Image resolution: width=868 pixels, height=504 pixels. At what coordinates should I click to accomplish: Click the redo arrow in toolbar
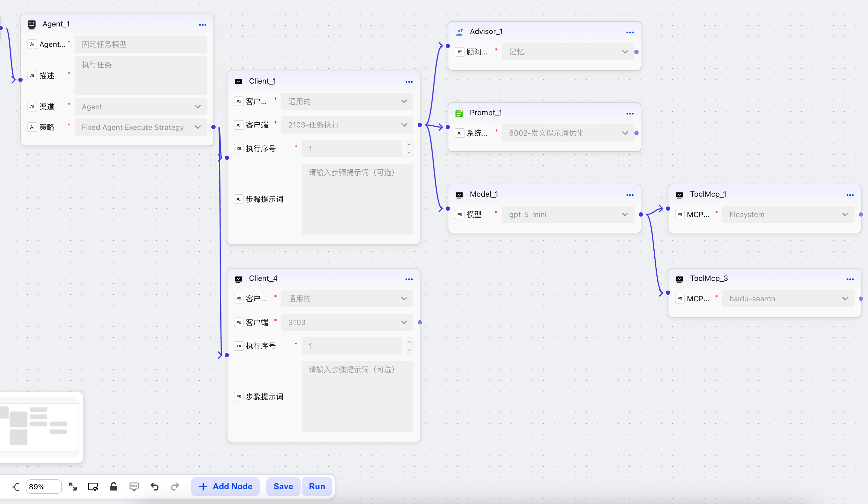coord(175,487)
